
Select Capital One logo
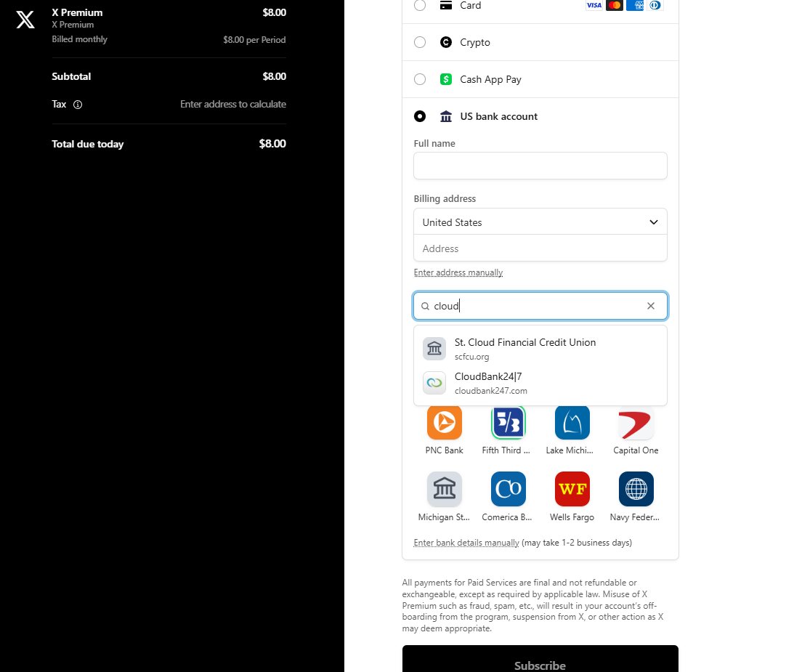[636, 422]
